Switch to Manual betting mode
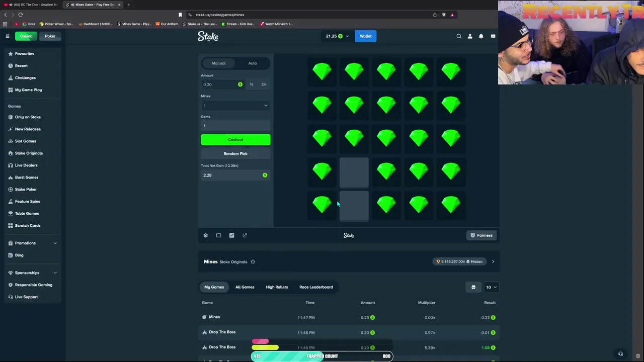644x362 pixels. click(218, 63)
